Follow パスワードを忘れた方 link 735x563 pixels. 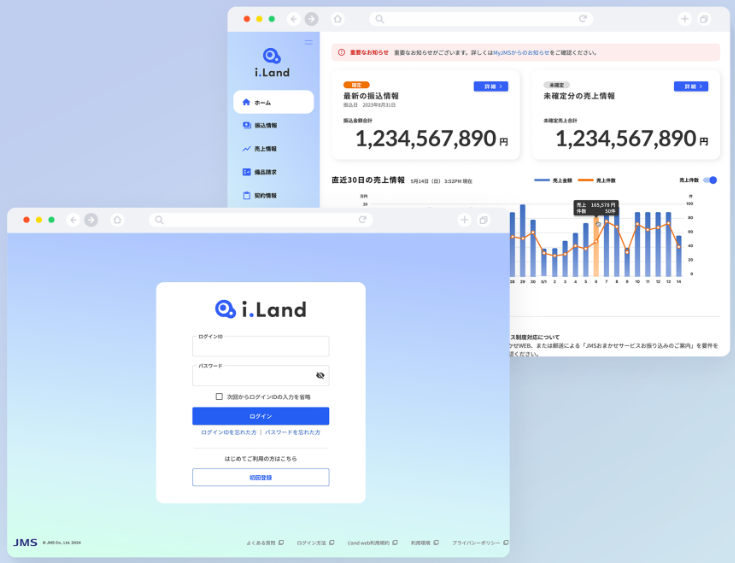click(292, 432)
